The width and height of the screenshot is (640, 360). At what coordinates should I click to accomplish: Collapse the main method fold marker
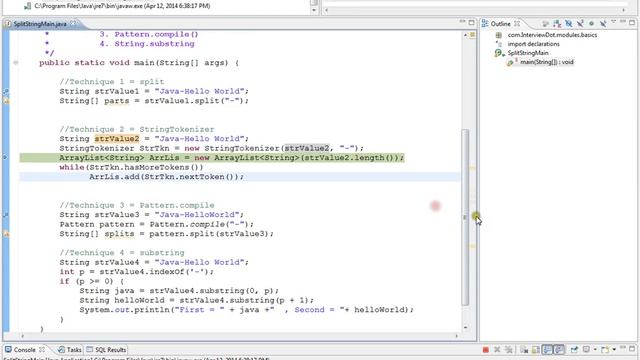16,63
